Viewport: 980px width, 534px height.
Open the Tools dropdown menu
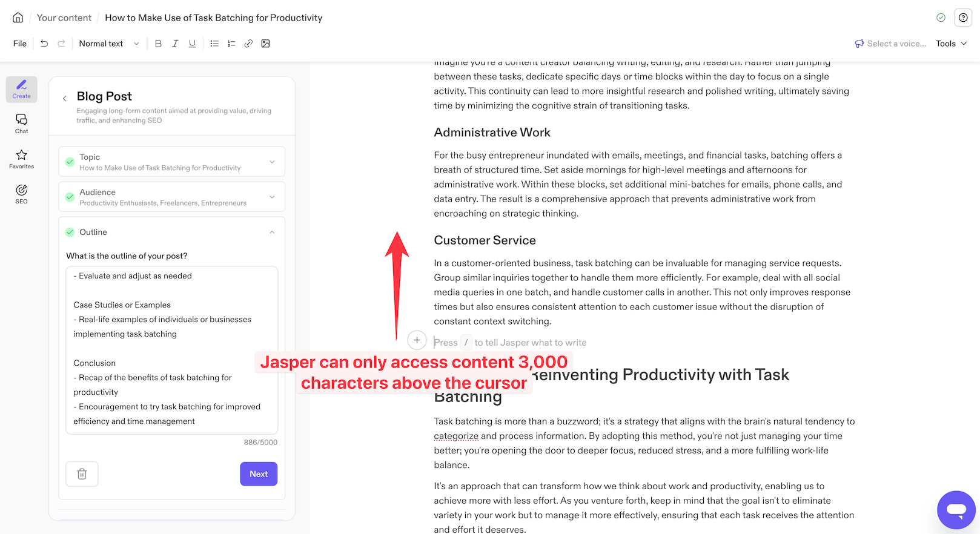pyautogui.click(x=951, y=44)
